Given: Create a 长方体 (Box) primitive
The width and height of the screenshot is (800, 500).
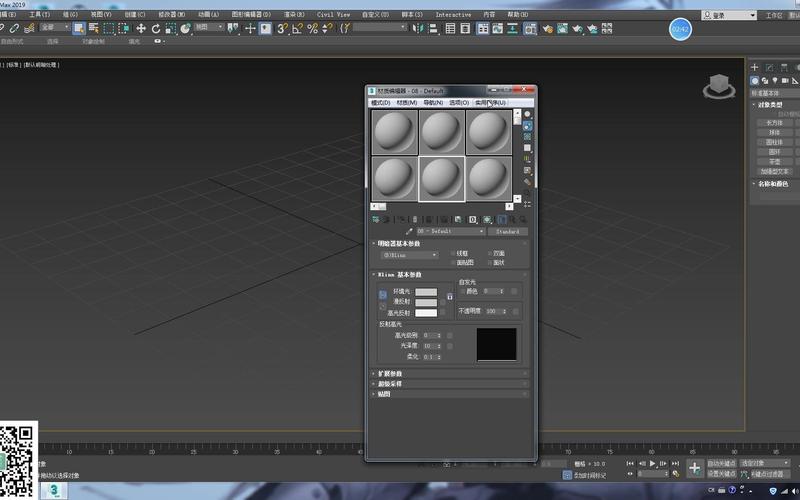Looking at the screenshot, I should point(775,122).
